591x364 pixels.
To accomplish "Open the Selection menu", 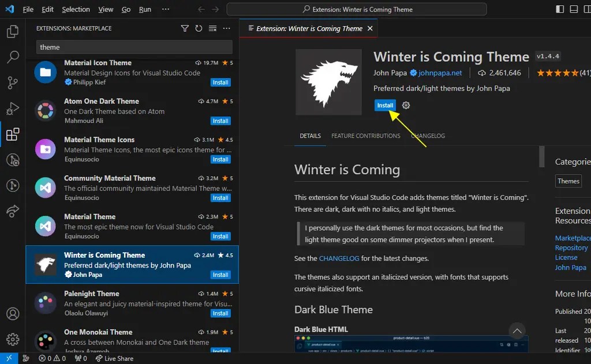I will [x=76, y=9].
